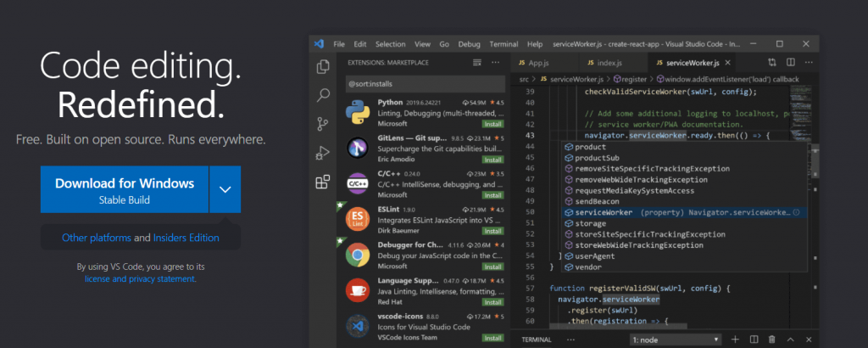The height and width of the screenshot is (348, 868).
Task: Click the ESLint extension icon
Action: pos(358,220)
